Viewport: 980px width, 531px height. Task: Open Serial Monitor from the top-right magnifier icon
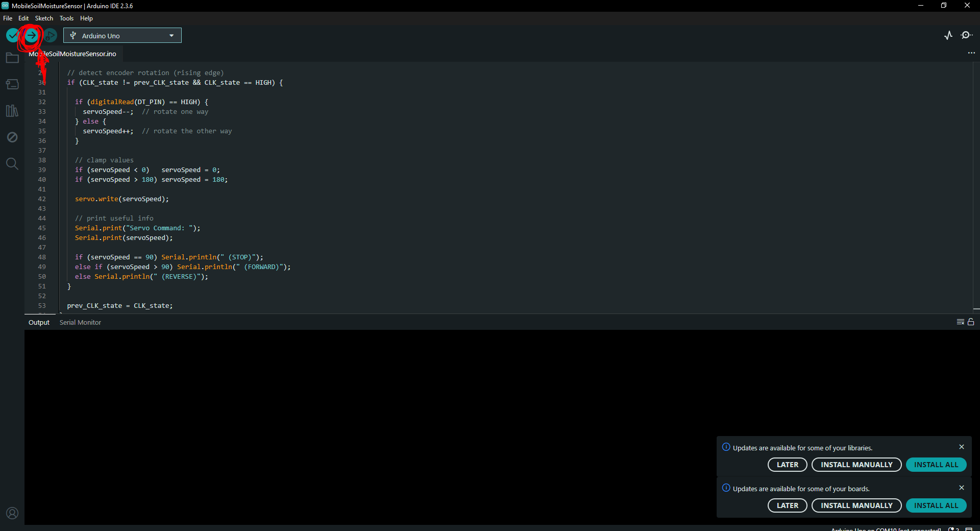tap(966, 35)
